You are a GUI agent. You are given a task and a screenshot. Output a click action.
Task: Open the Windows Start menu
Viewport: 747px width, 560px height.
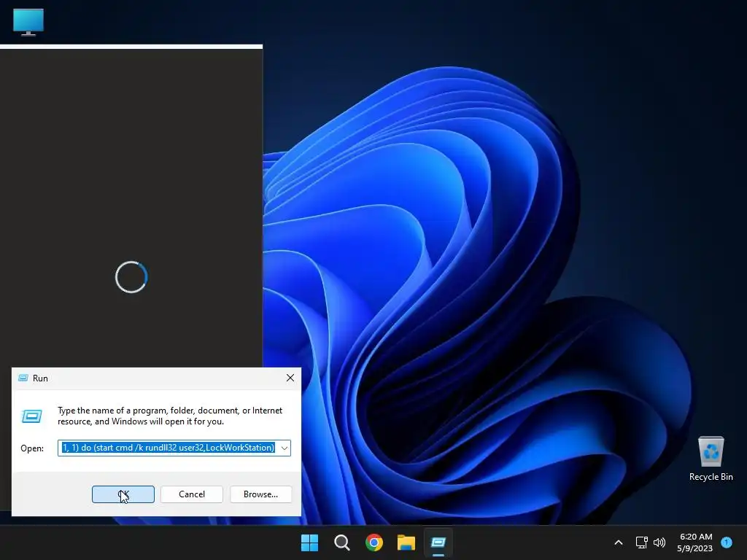[x=309, y=542]
